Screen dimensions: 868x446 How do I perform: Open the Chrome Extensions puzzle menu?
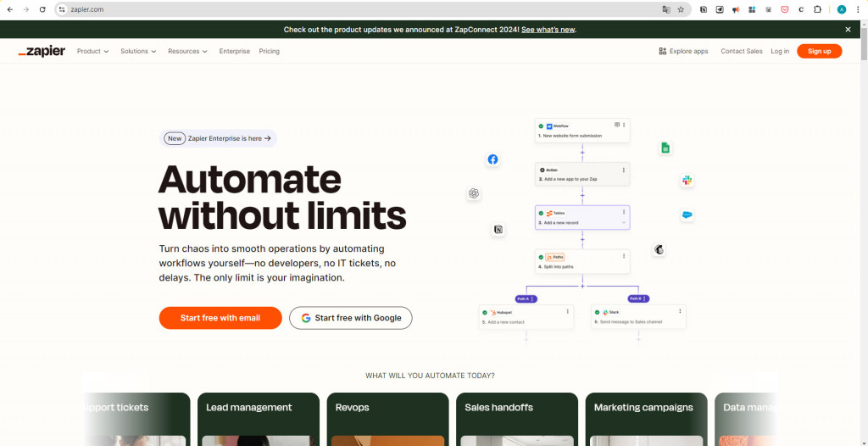(x=817, y=9)
